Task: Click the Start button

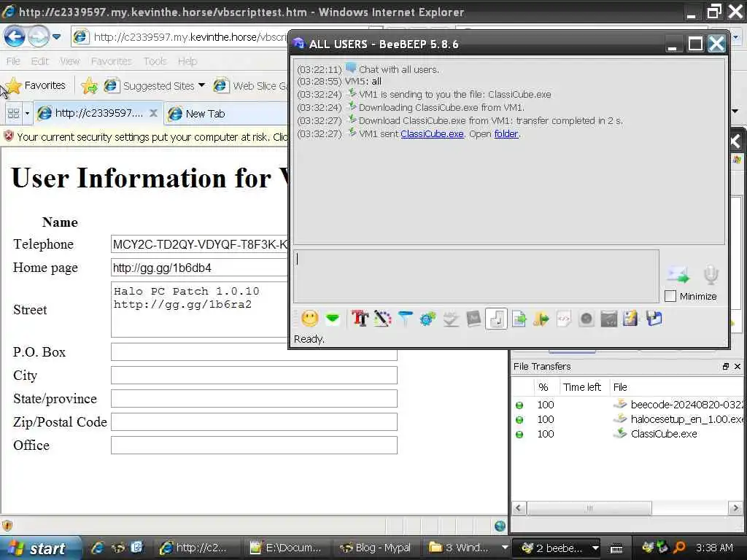Action: pyautogui.click(x=41, y=548)
